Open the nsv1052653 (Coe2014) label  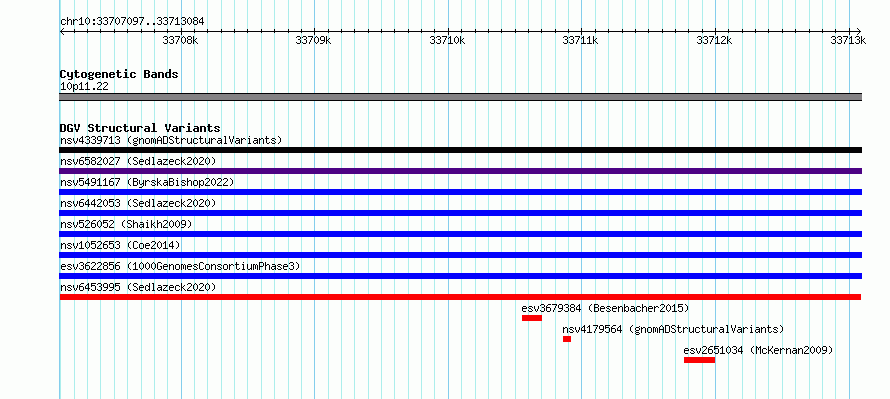pos(120,245)
